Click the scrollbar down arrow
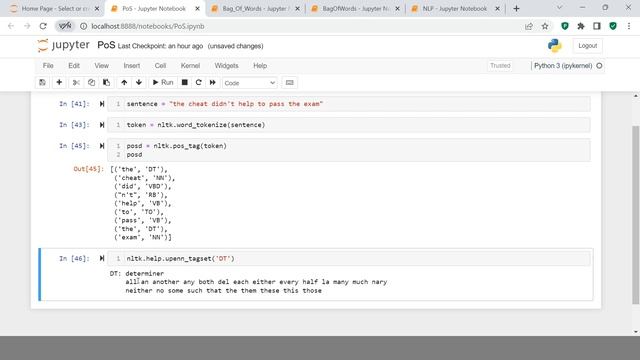 pyautogui.click(x=636, y=332)
